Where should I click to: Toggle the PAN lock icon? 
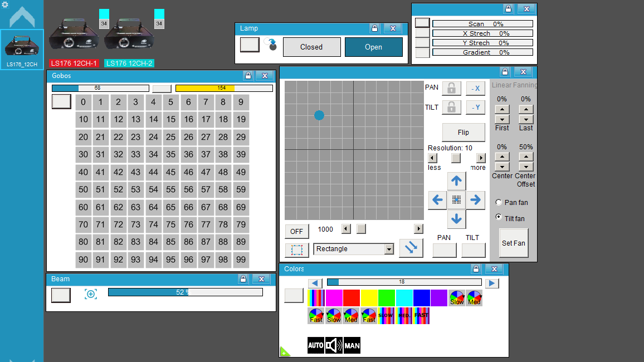451,88
